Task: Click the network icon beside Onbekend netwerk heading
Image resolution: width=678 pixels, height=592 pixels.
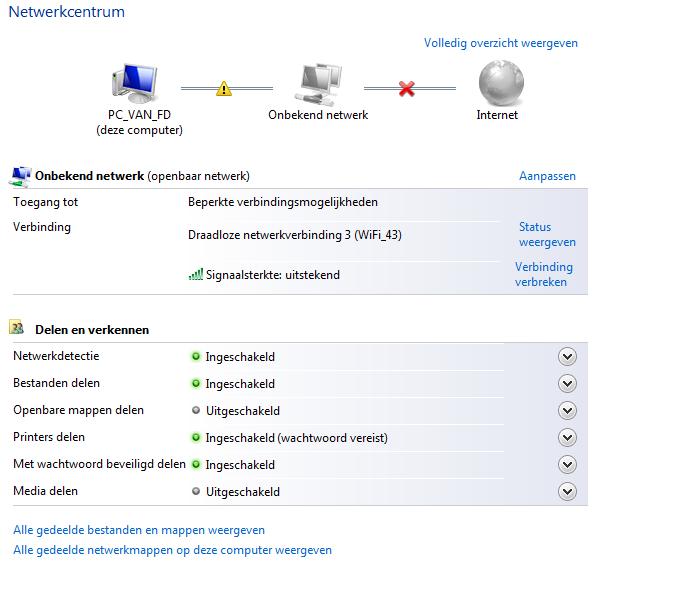Action: click(20, 177)
